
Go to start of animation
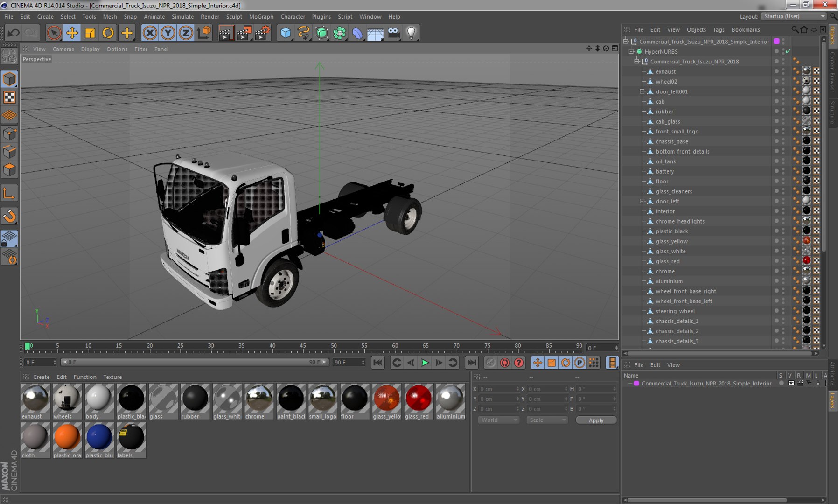tap(377, 363)
